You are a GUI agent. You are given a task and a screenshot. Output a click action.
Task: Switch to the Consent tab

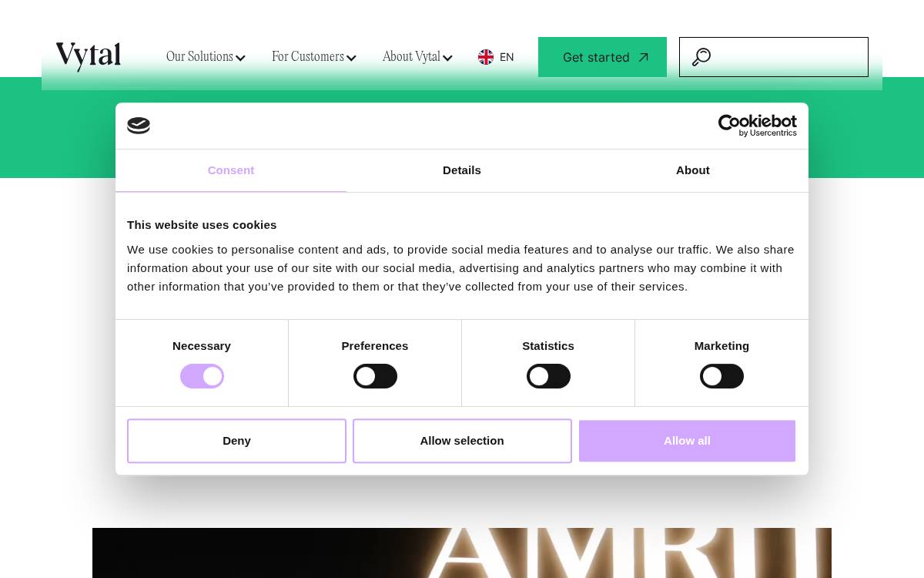pos(231,170)
